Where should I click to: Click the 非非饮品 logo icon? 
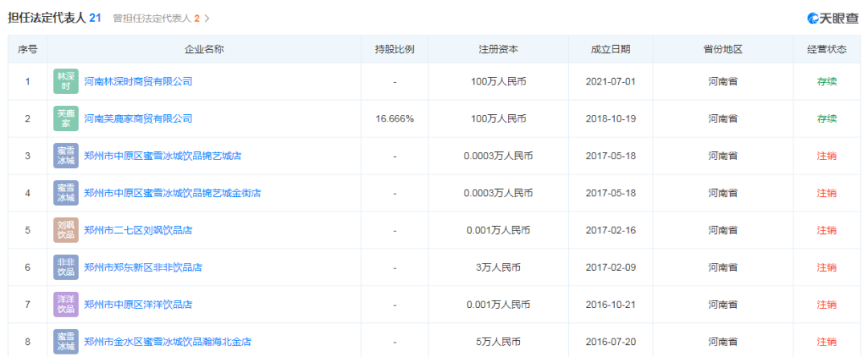click(66, 267)
